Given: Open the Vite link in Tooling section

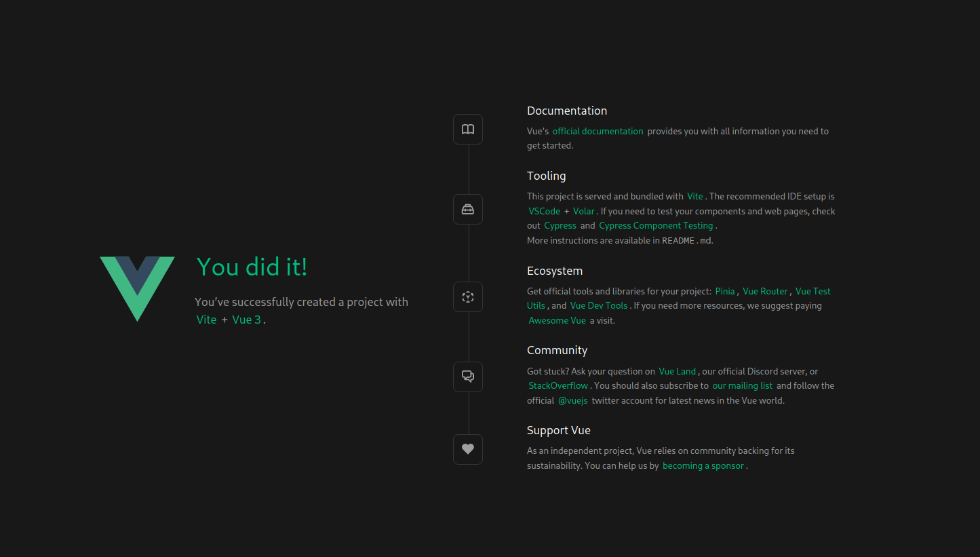Looking at the screenshot, I should (x=695, y=196).
